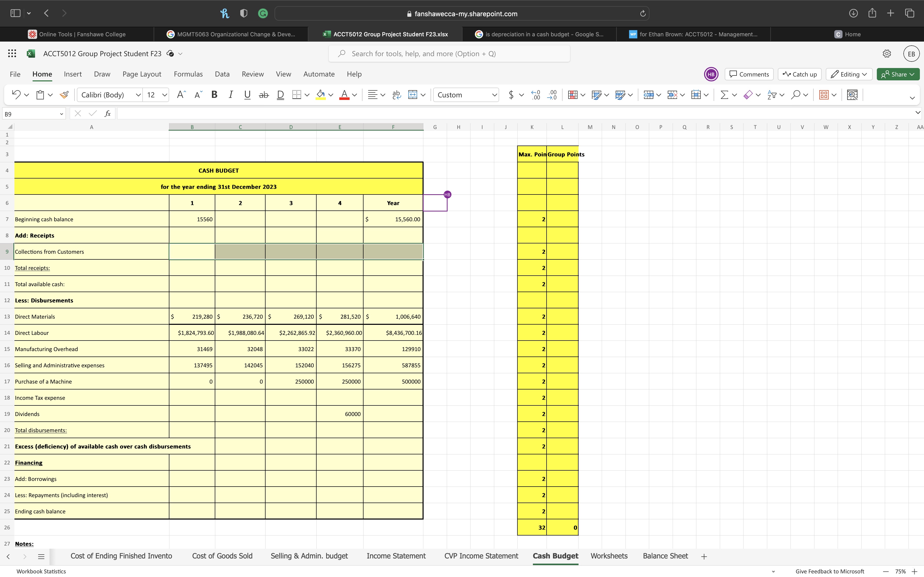Toggle Underline formatting
The image size is (924, 577).
[x=247, y=95]
